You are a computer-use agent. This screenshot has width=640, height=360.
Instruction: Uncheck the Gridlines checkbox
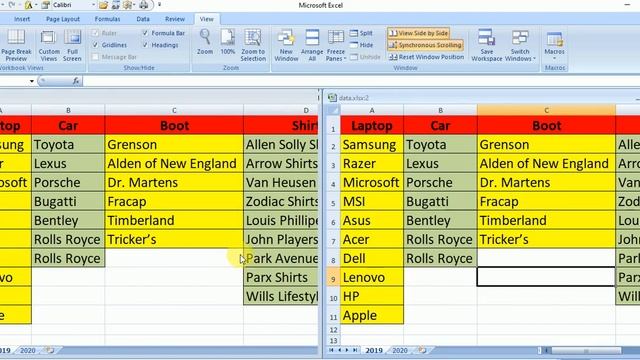click(95, 45)
